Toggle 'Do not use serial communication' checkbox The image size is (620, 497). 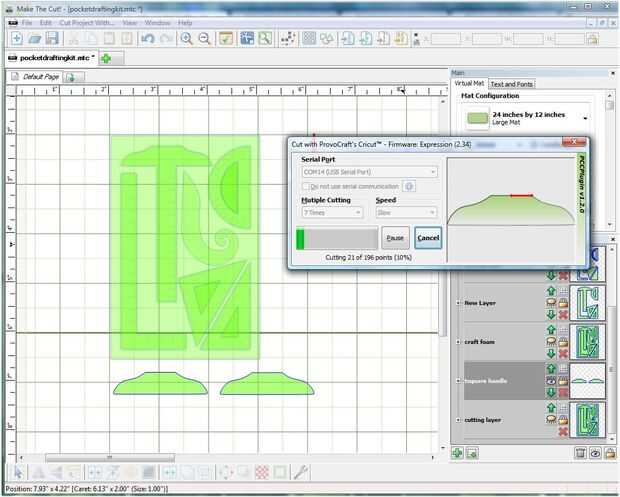(306, 186)
